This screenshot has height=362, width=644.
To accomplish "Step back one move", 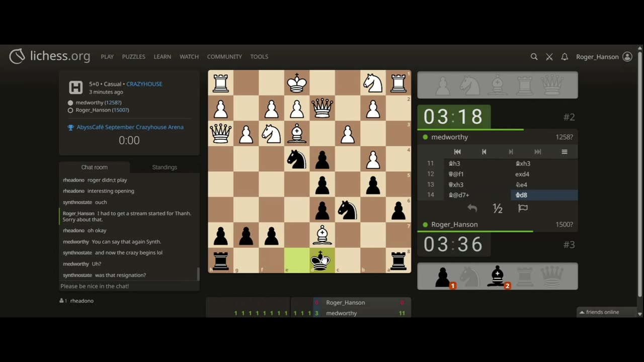I will click(484, 152).
